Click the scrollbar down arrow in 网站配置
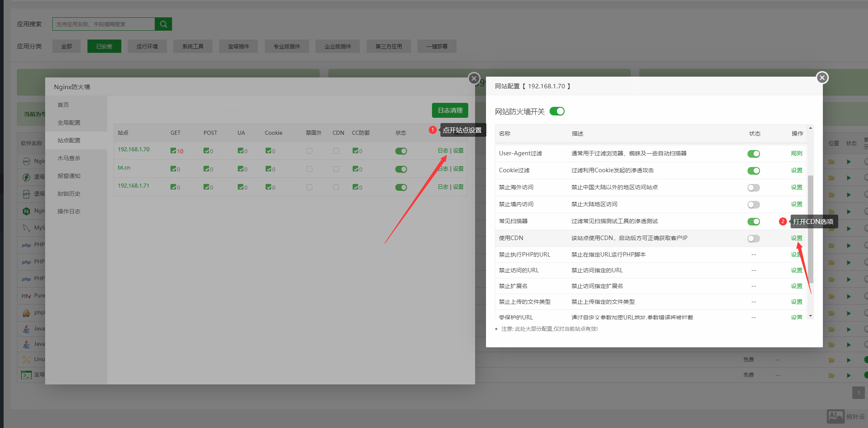Viewport: 868px width, 428px height. pyautogui.click(x=810, y=316)
